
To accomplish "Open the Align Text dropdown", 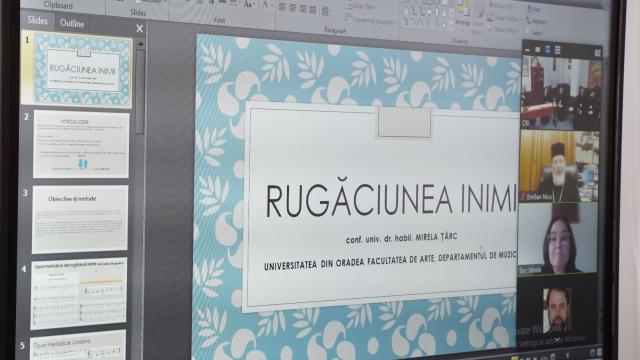I will [x=362, y=7].
